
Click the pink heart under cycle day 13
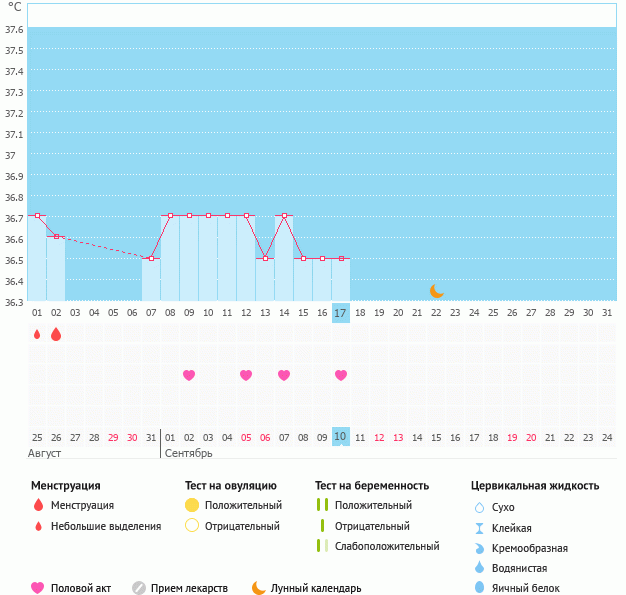click(284, 375)
